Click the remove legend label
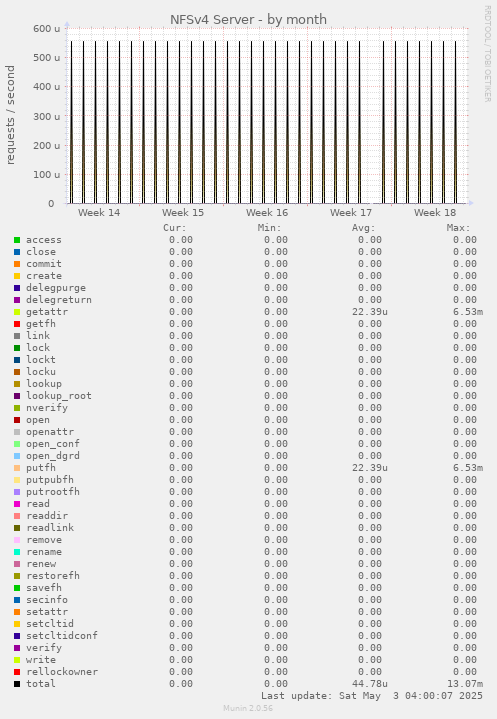The height and width of the screenshot is (719, 497). [44, 540]
